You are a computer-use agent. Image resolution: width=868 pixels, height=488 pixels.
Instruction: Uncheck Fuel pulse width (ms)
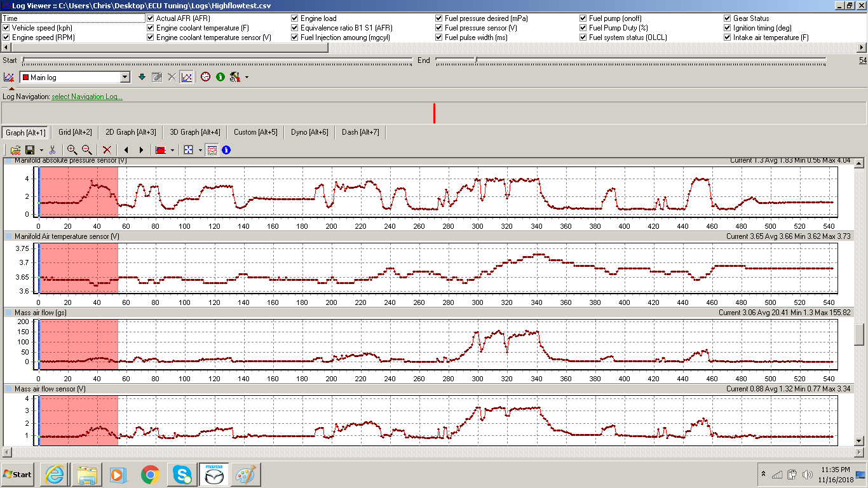[x=439, y=37]
